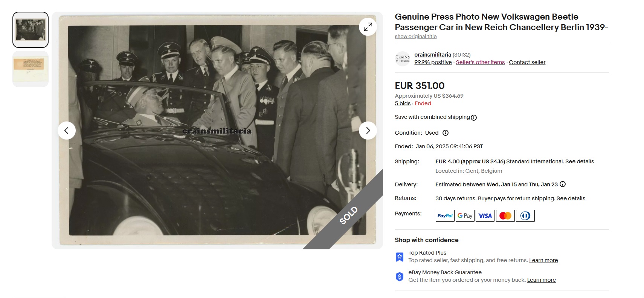Click Contact seller link
This screenshot has height=298, width=644.
527,62
